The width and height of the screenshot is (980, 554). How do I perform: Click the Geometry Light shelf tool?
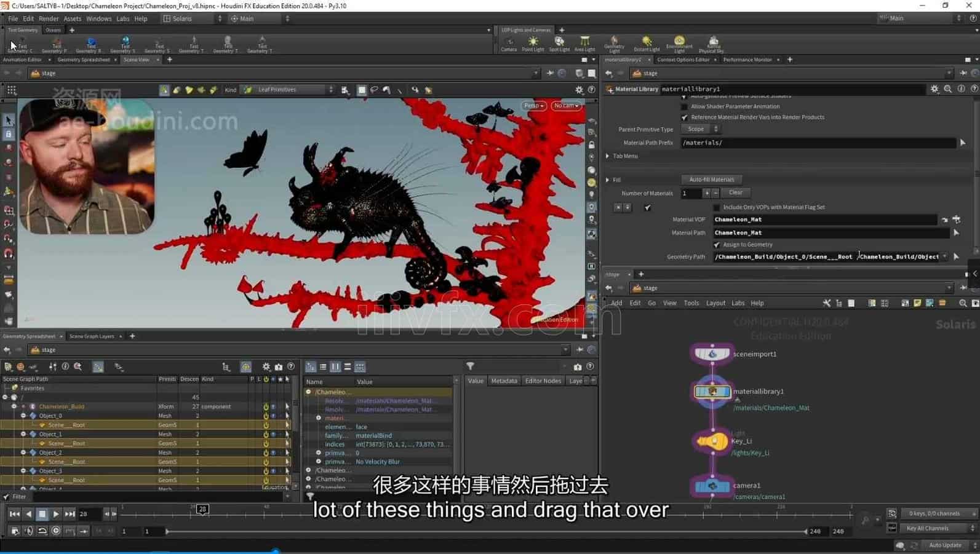click(x=614, y=44)
